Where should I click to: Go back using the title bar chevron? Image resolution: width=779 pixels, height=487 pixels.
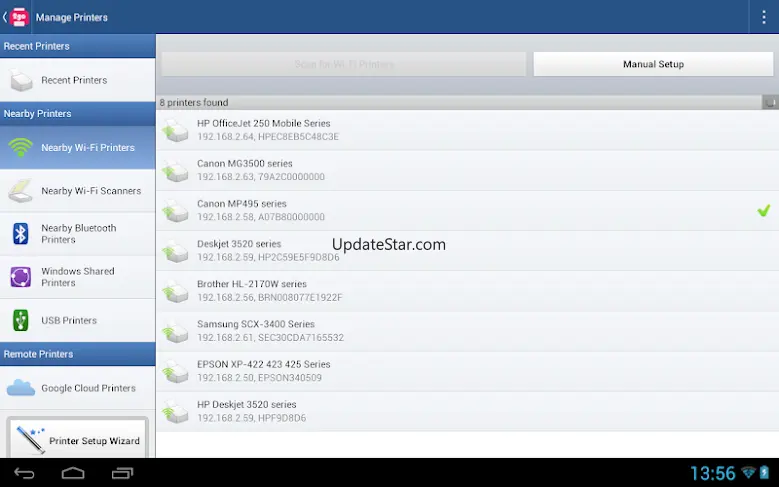click(4, 17)
